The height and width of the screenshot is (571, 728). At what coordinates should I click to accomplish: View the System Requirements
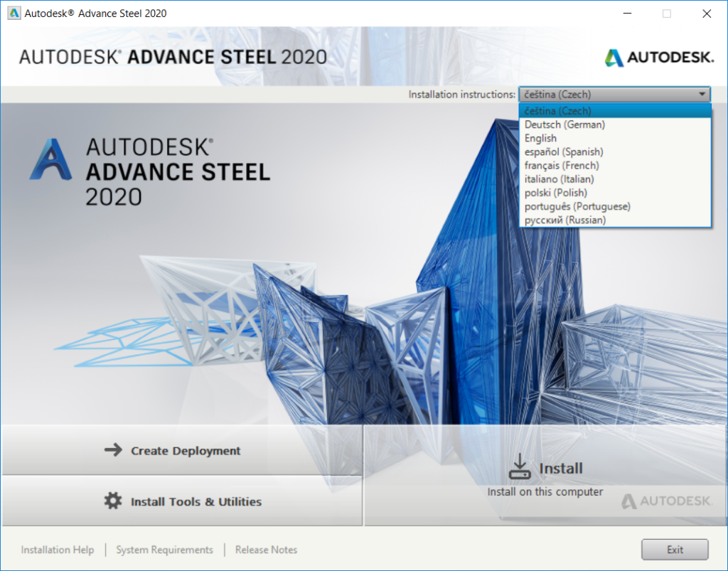click(164, 549)
